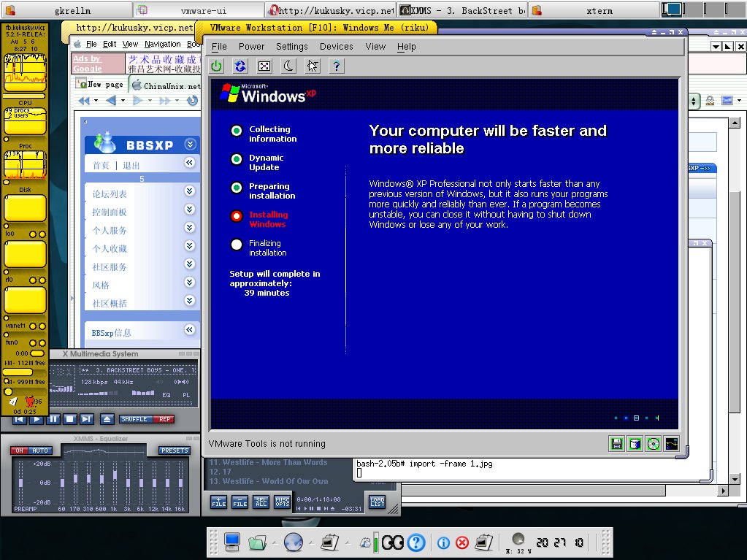Skip to next track in XMMS
The width and height of the screenshot is (747, 560).
coord(86,419)
